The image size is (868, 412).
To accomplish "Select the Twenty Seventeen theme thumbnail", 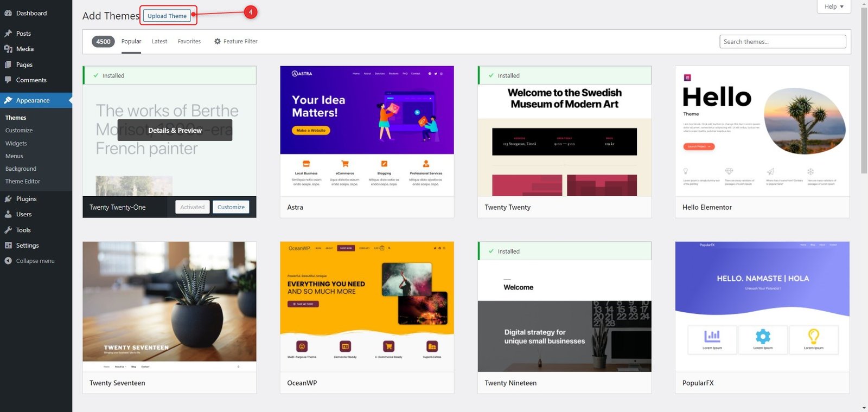I will pos(169,306).
